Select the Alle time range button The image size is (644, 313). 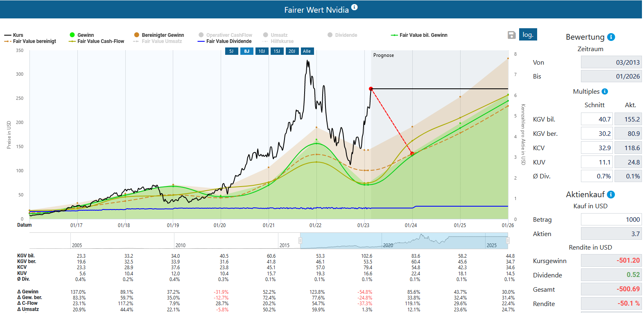[307, 51]
